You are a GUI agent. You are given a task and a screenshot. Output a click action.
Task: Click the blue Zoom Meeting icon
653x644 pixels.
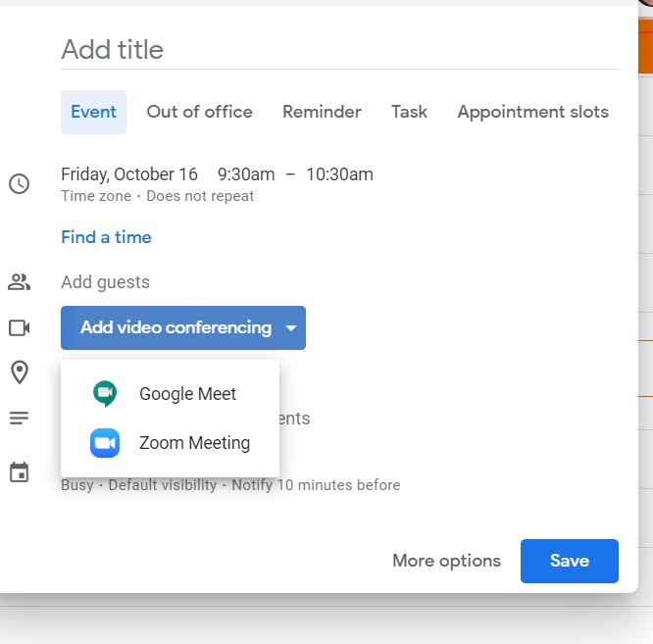point(105,443)
